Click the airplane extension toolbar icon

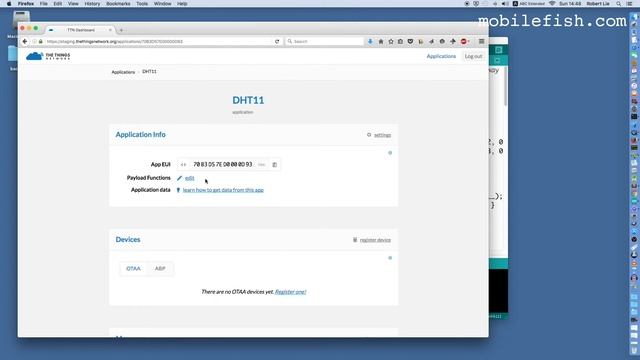click(x=453, y=41)
